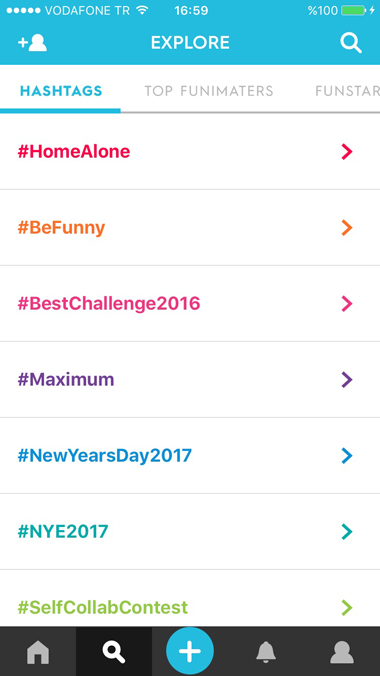Expand #BeFunny using its orange chevron
The image size is (380, 676).
pyautogui.click(x=347, y=228)
